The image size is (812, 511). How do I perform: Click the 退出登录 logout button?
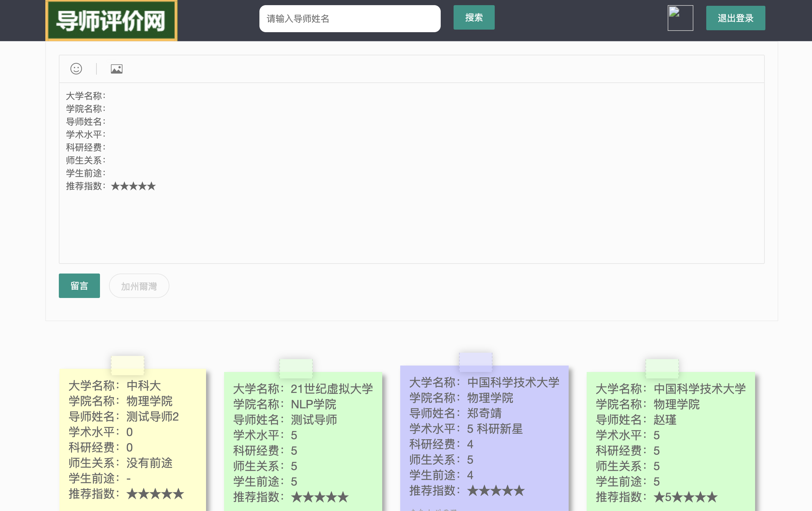point(735,18)
